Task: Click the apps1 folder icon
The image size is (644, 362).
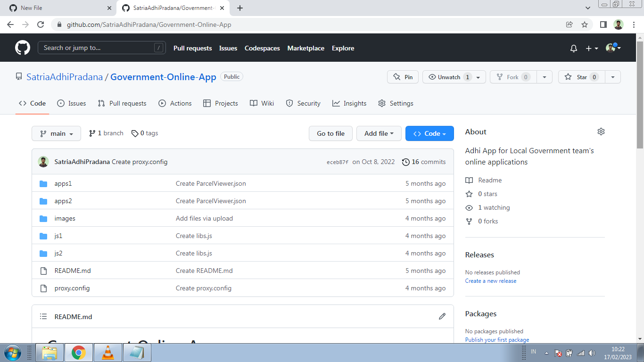Action: 43,183
